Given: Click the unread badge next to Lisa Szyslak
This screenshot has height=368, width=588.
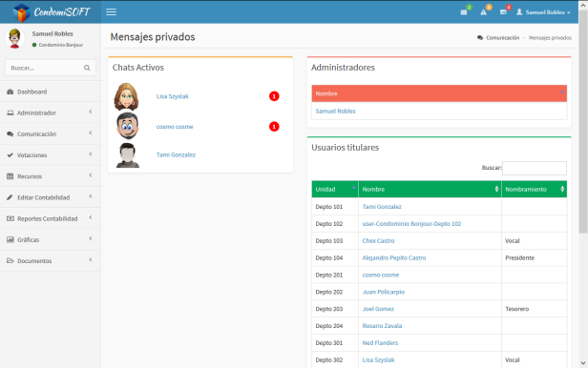Looking at the screenshot, I should tap(274, 96).
